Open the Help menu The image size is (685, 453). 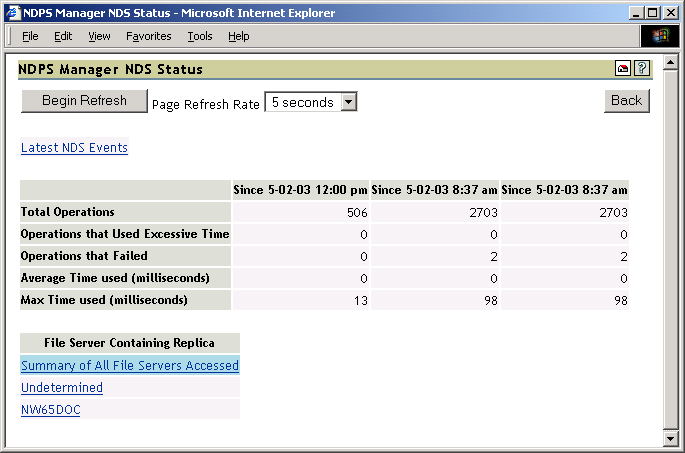click(x=239, y=36)
